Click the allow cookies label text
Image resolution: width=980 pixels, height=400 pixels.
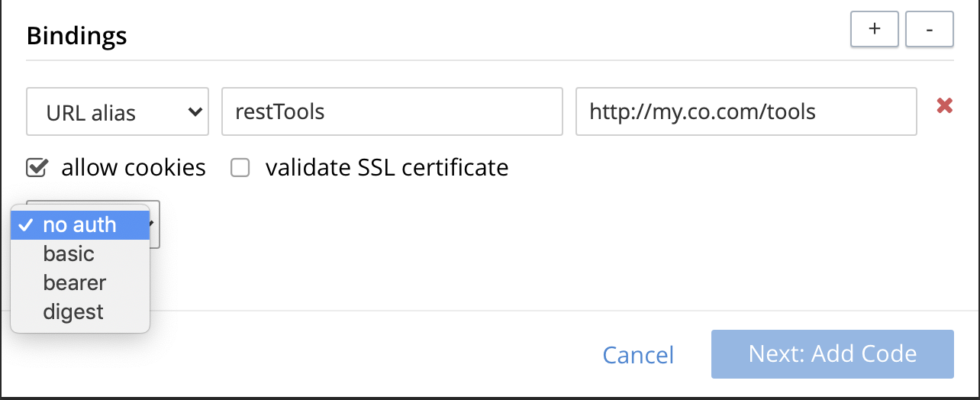click(x=134, y=167)
